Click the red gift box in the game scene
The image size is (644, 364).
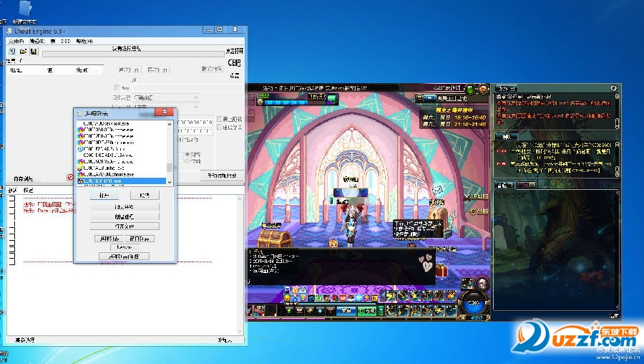441,270
